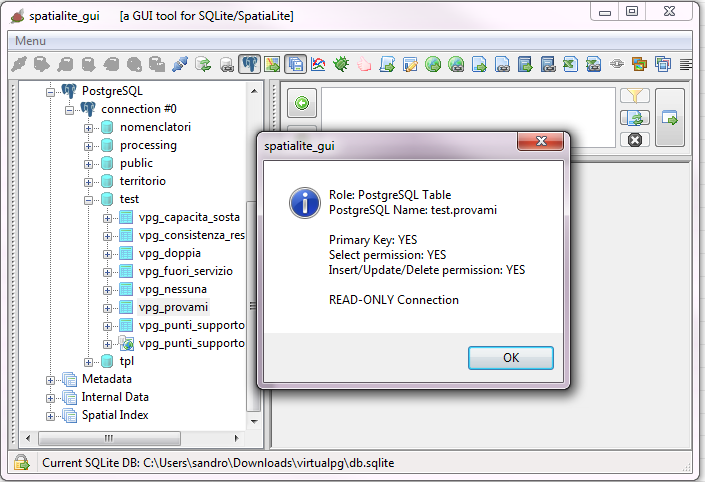Click the black X abort button in query panel
This screenshot has width=705, height=482.
634,140
